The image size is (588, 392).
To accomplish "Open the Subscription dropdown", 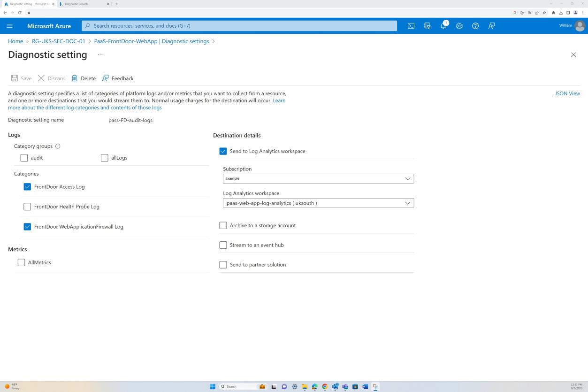I will pos(318,178).
